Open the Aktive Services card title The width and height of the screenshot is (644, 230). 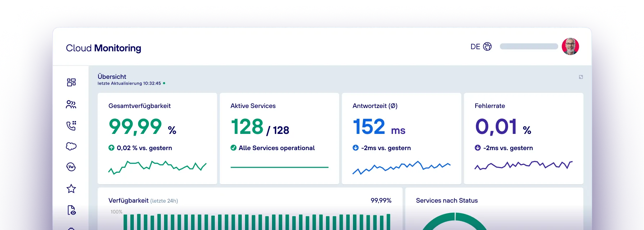point(253,106)
